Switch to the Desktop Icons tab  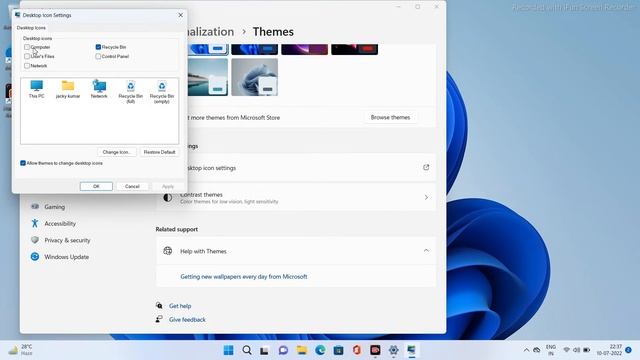coord(31,28)
